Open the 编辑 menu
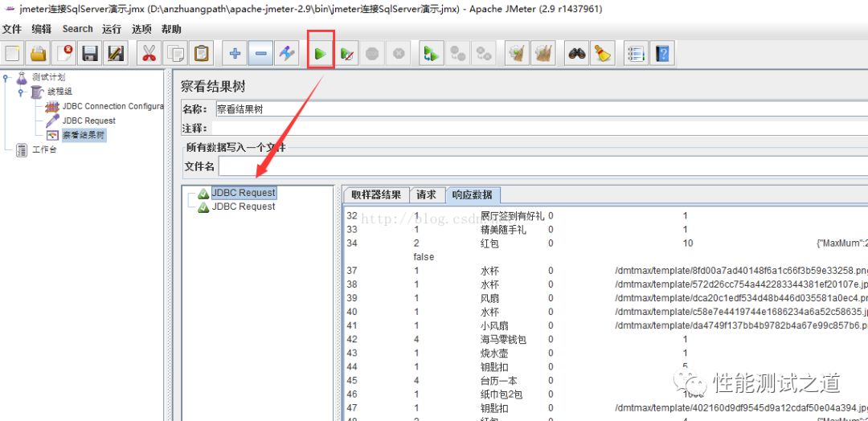Screen dimensions: 868x421 pos(42,29)
